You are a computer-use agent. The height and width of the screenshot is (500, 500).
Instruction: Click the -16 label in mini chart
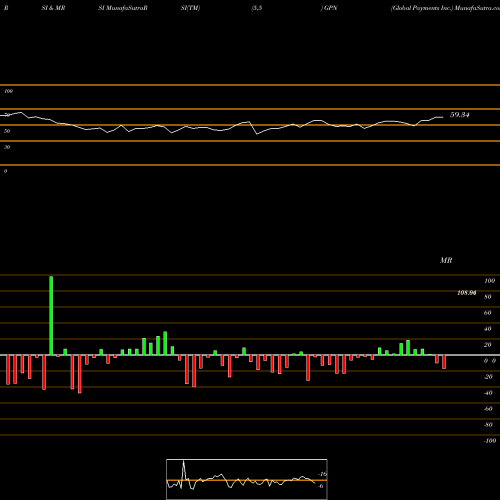click(322, 474)
